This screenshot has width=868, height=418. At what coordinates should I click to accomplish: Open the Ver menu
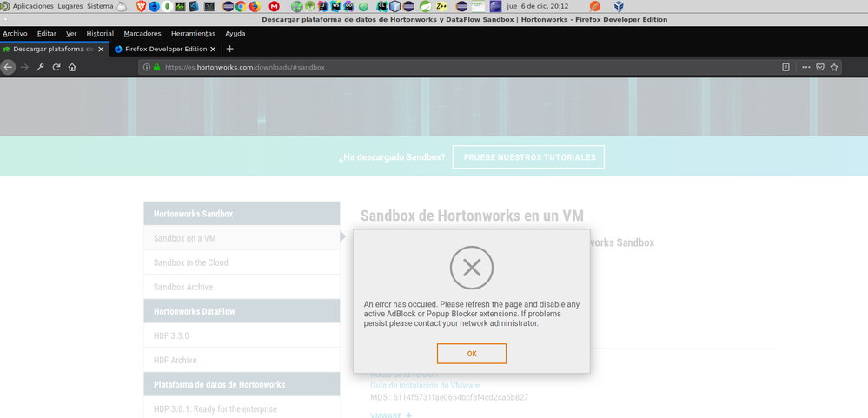point(71,33)
